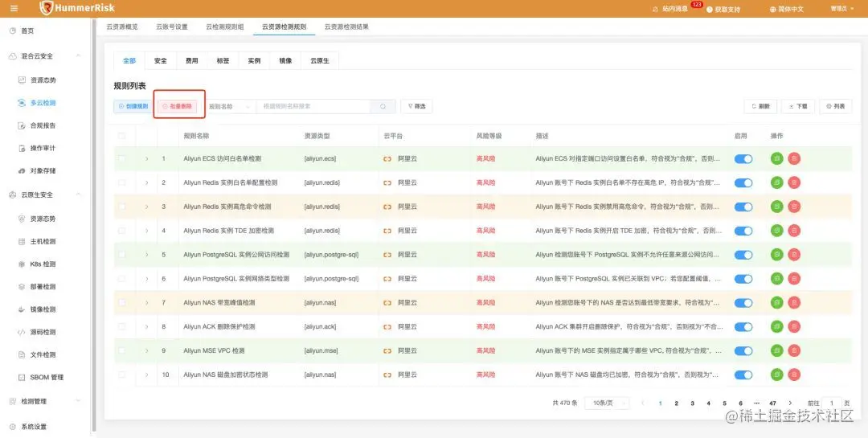Open 文件检测 in the sidebar
868x438 pixels.
coord(38,354)
